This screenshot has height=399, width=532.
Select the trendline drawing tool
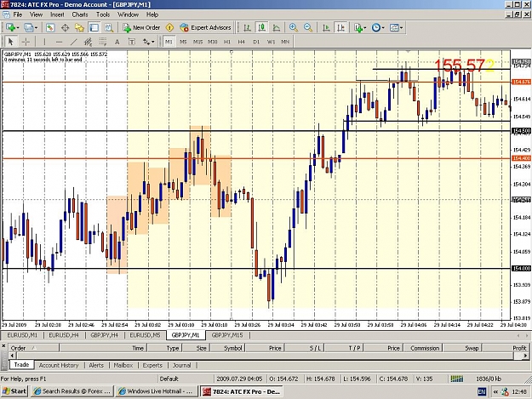click(x=73, y=42)
